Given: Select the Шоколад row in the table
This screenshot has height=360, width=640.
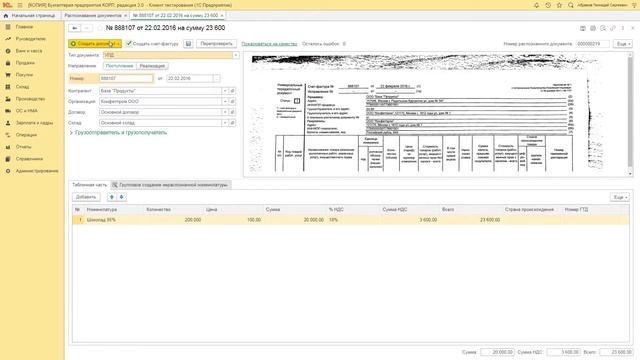Looking at the screenshot, I should pos(351,220).
